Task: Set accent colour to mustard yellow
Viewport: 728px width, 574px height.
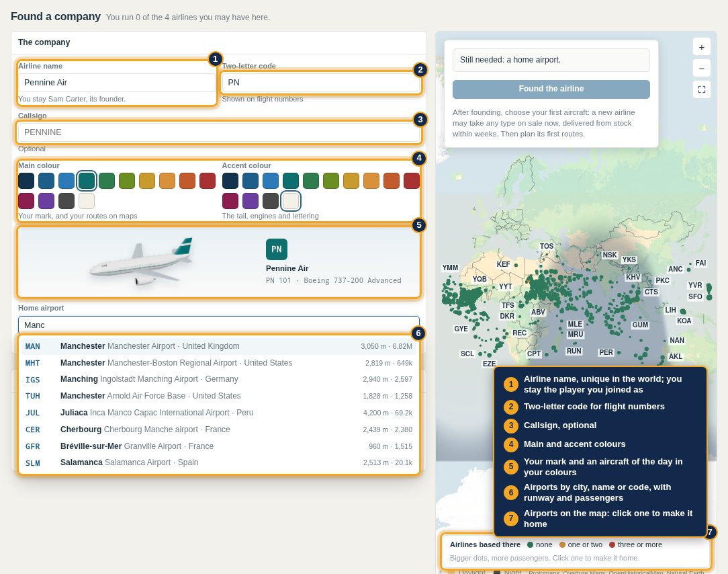Action: tap(351, 181)
